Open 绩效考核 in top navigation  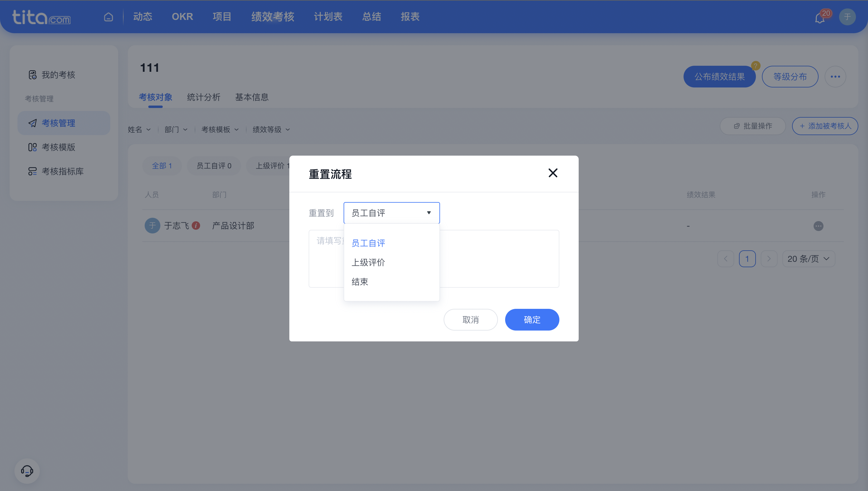[x=272, y=17]
